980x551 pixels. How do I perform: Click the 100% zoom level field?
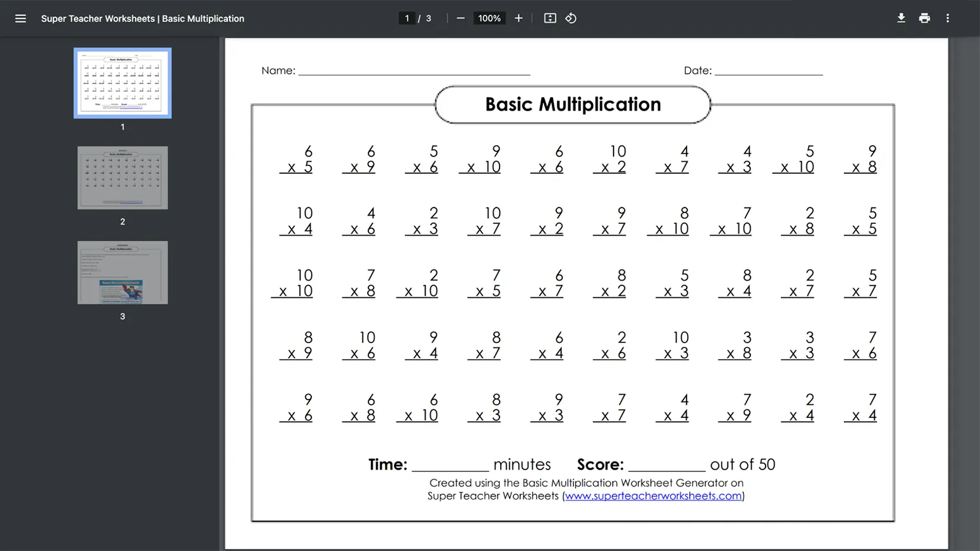pos(489,18)
